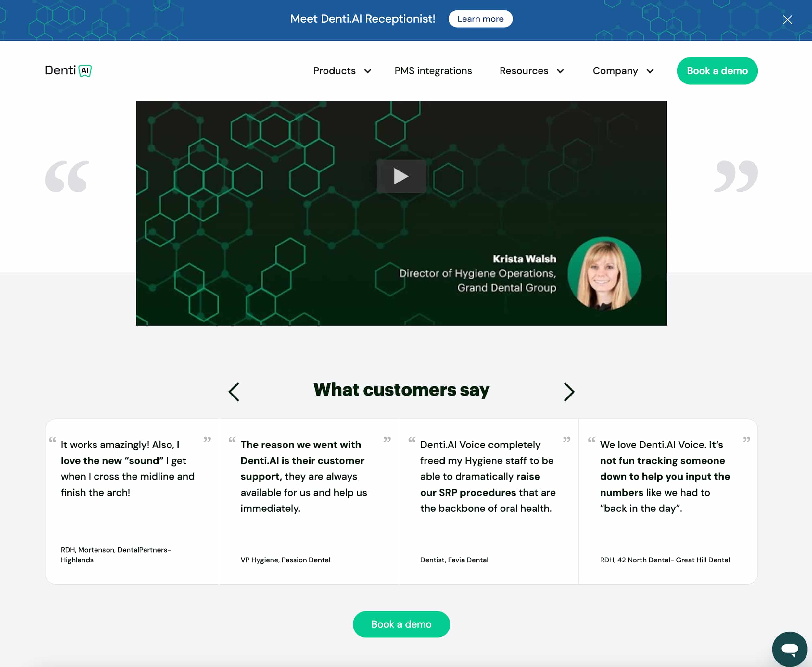
Task: Select the Passion Dental testimonial card
Action: click(x=309, y=501)
